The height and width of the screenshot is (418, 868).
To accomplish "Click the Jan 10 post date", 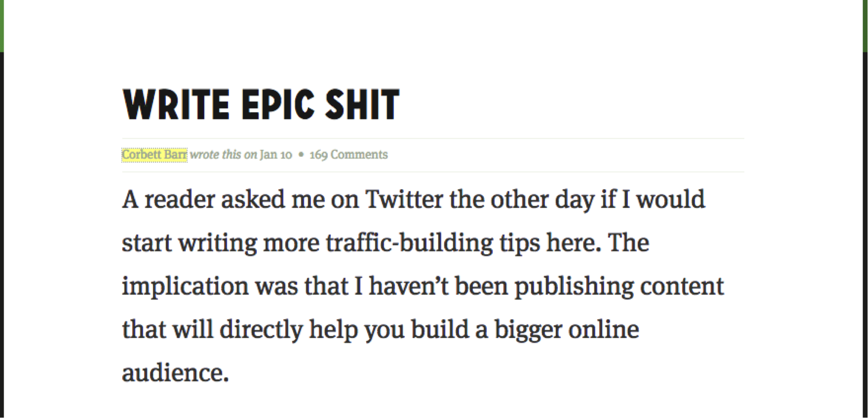I will click(276, 155).
